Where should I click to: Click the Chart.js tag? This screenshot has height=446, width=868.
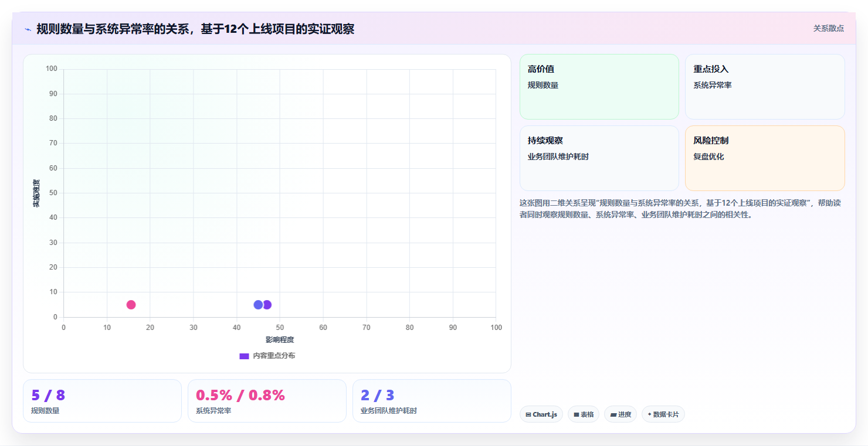tap(541, 414)
